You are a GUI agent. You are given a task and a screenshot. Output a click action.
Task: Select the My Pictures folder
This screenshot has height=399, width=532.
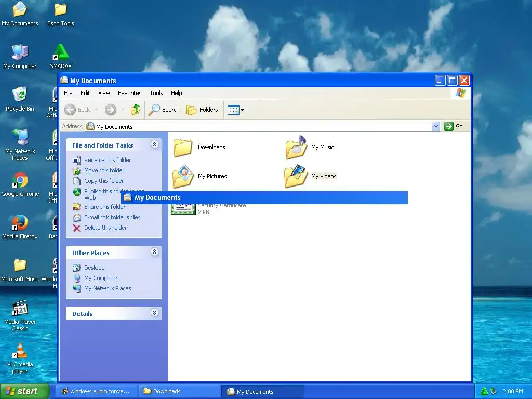coord(199,177)
